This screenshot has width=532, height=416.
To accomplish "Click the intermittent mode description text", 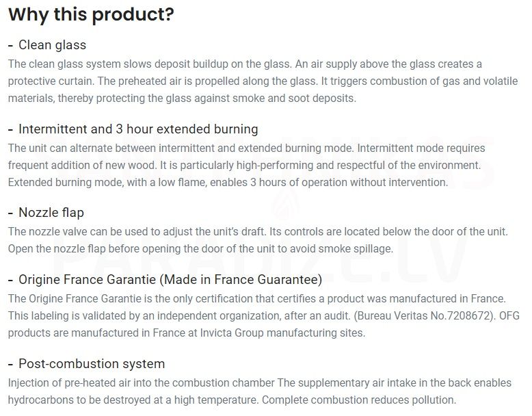I will coord(247,166).
